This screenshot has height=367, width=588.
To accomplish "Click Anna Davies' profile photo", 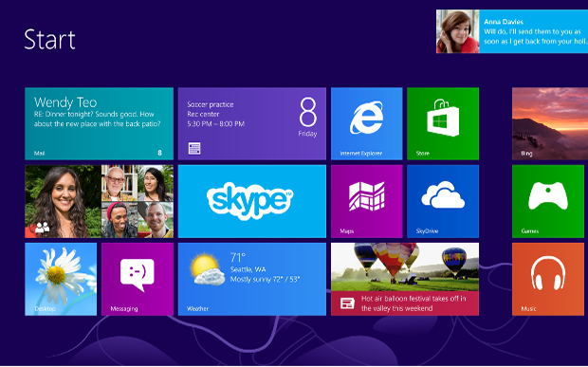I will [458, 31].
